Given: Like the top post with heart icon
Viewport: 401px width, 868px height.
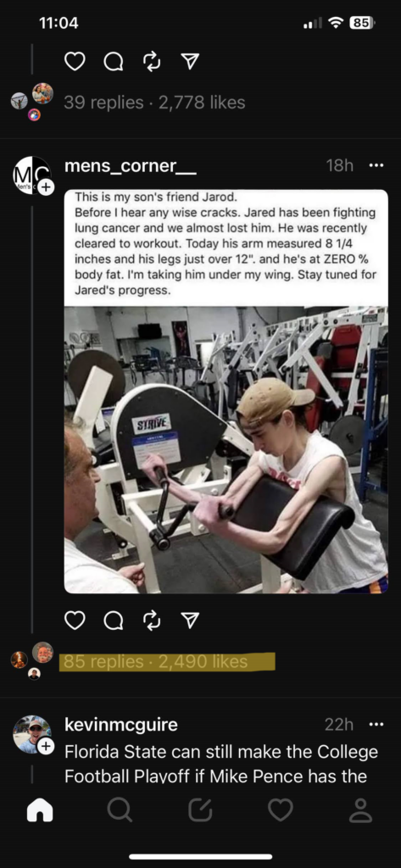Looking at the screenshot, I should 75,61.
